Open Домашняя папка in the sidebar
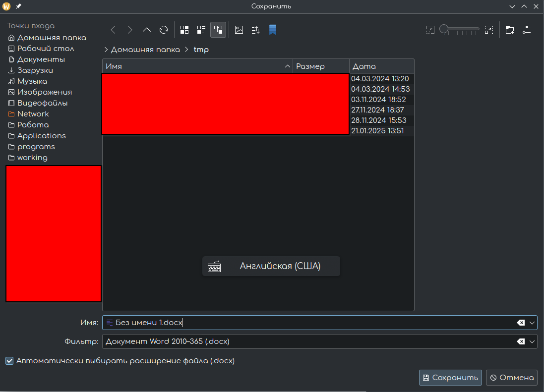 click(47, 38)
